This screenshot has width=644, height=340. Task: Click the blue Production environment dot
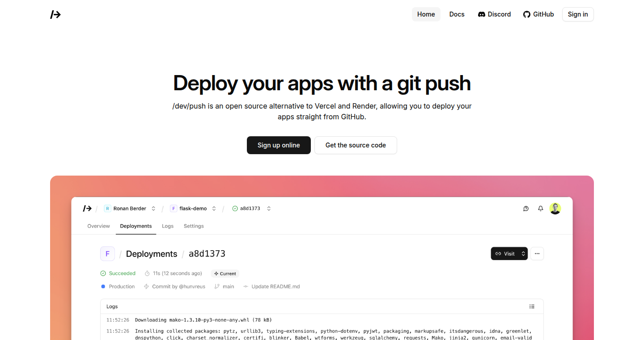(x=103, y=286)
